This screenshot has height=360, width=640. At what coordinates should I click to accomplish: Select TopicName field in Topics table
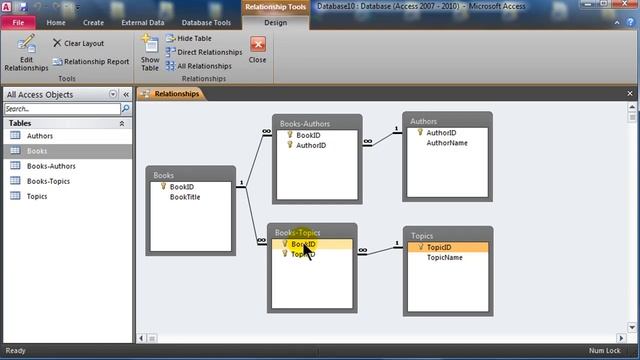tap(444, 258)
